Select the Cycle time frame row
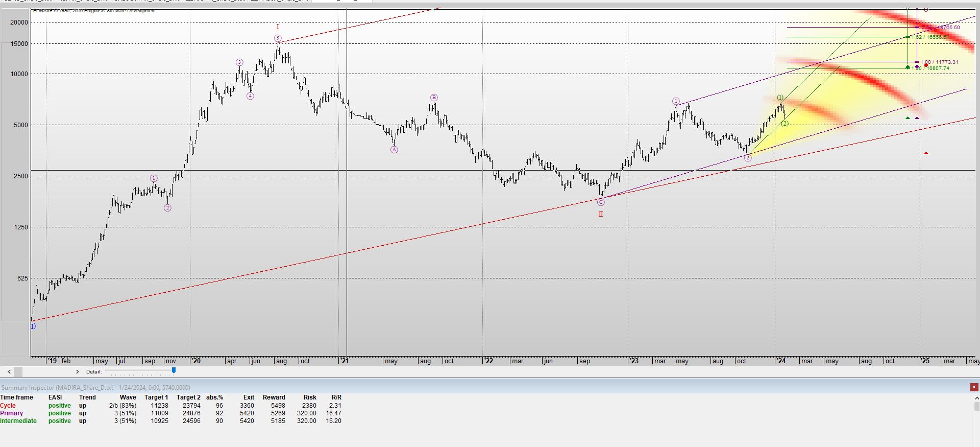This screenshot has height=447, width=980. click(x=171, y=406)
